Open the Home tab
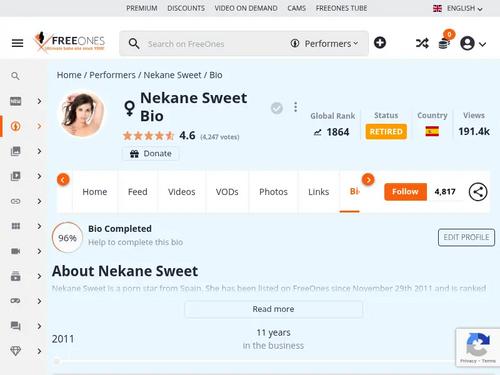 click(x=95, y=192)
